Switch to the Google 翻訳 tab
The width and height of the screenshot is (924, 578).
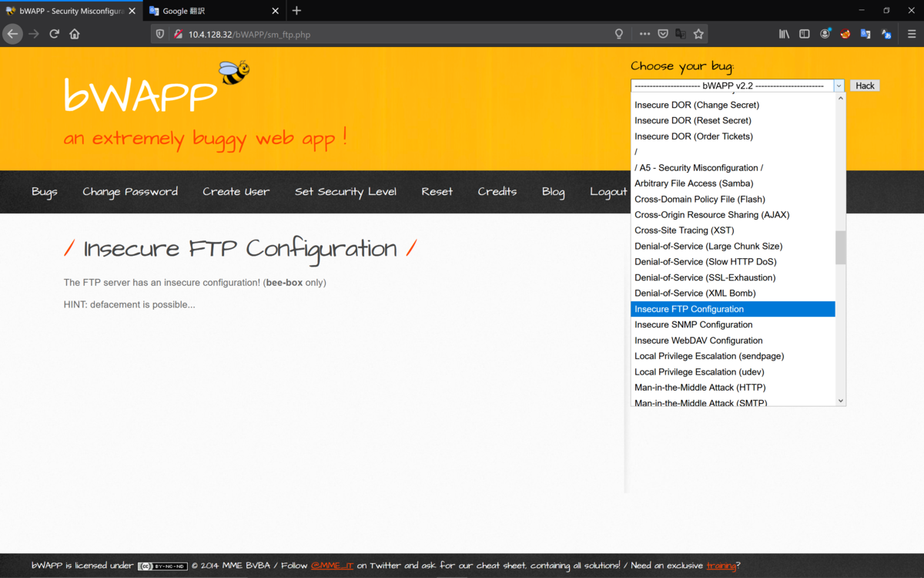213,11
